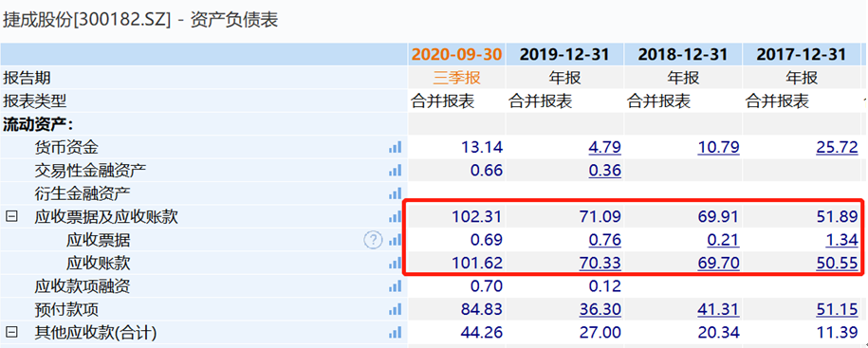Open the chart icon for 应收票据 row
The width and height of the screenshot is (868, 348).
(395, 240)
